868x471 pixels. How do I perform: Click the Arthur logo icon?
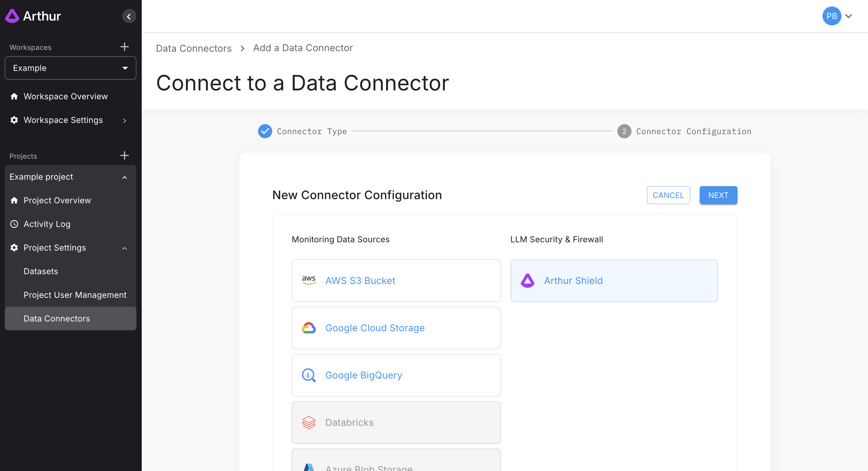click(12, 16)
